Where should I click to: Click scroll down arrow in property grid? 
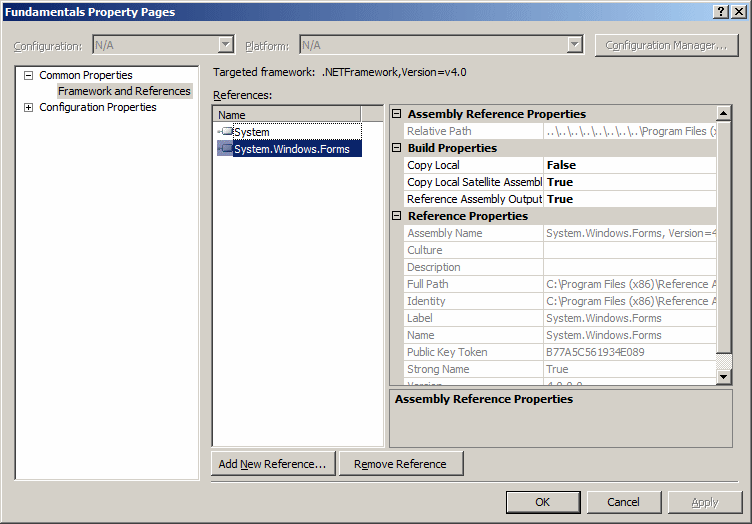(x=724, y=377)
